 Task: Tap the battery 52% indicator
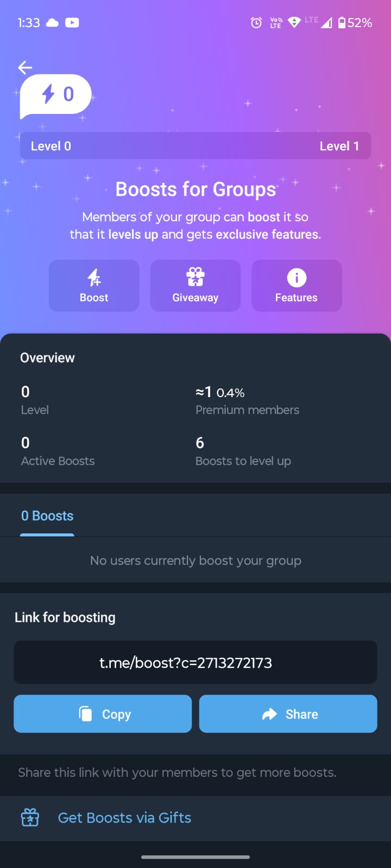coord(355,23)
